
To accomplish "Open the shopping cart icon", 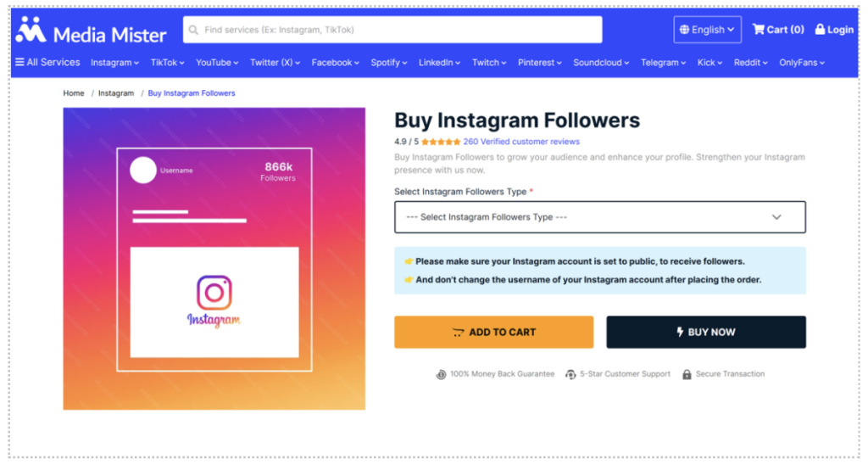I will (758, 30).
